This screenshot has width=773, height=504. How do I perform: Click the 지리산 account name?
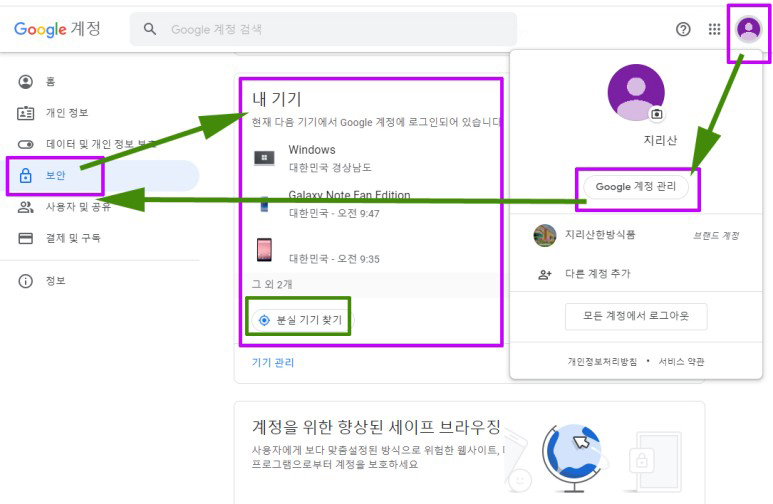pos(660,141)
